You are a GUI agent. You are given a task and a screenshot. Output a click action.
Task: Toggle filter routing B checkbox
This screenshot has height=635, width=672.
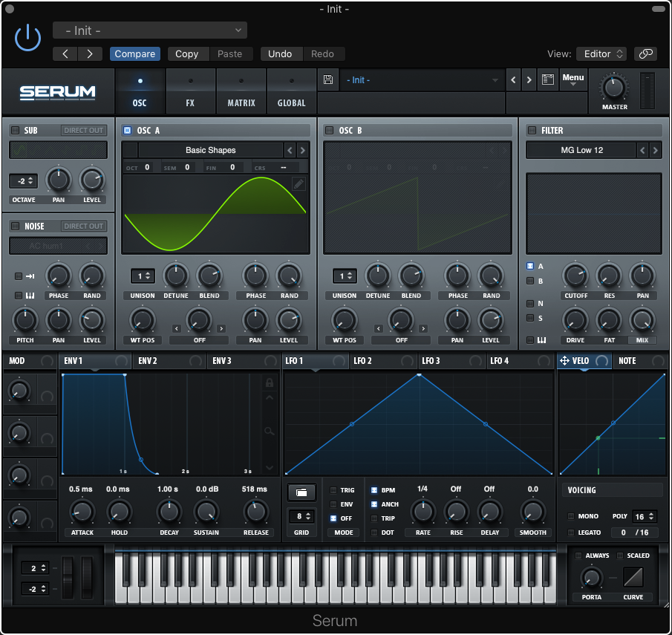pyautogui.click(x=530, y=281)
